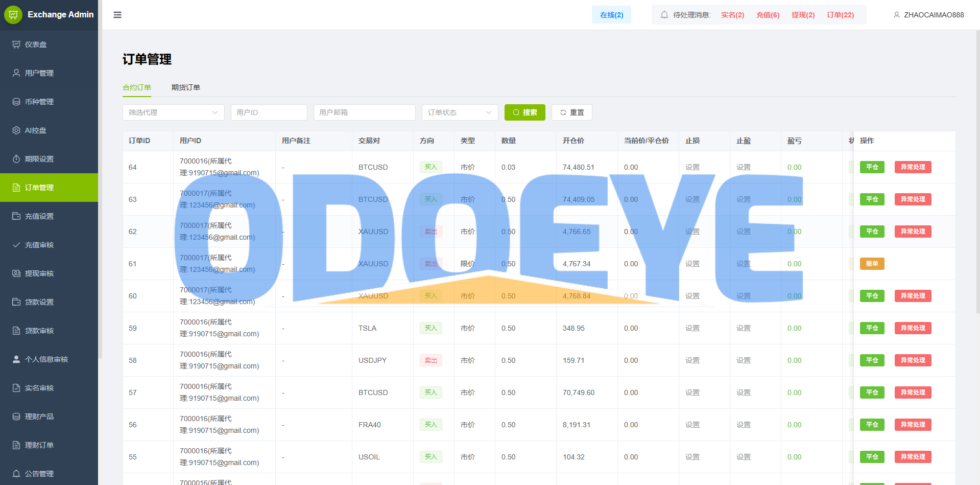Click 止损 设置 for order 56

[692, 425]
